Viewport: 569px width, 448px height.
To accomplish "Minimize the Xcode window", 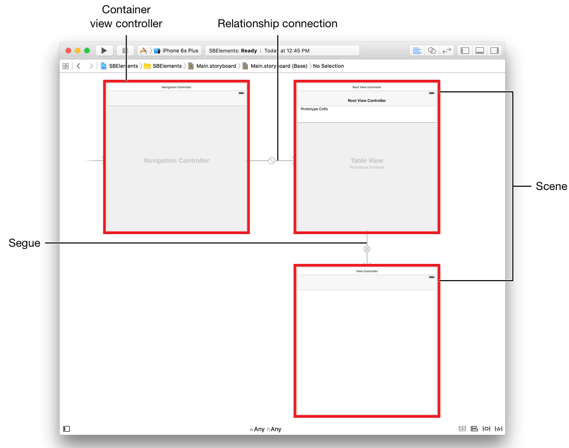I will 78,50.
